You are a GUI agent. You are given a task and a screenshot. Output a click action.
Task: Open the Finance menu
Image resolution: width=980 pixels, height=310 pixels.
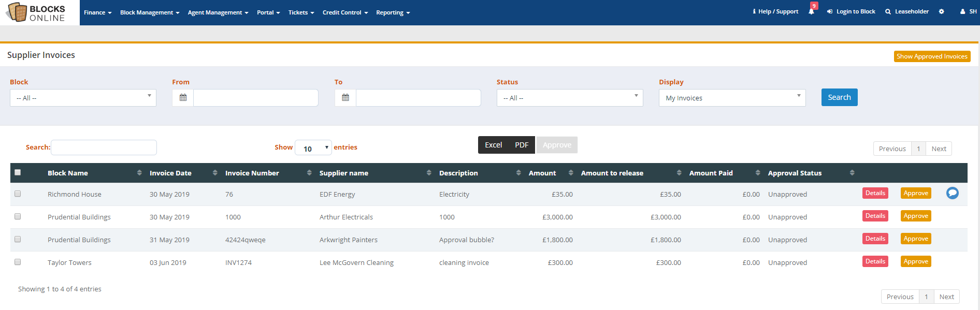[x=97, y=12]
